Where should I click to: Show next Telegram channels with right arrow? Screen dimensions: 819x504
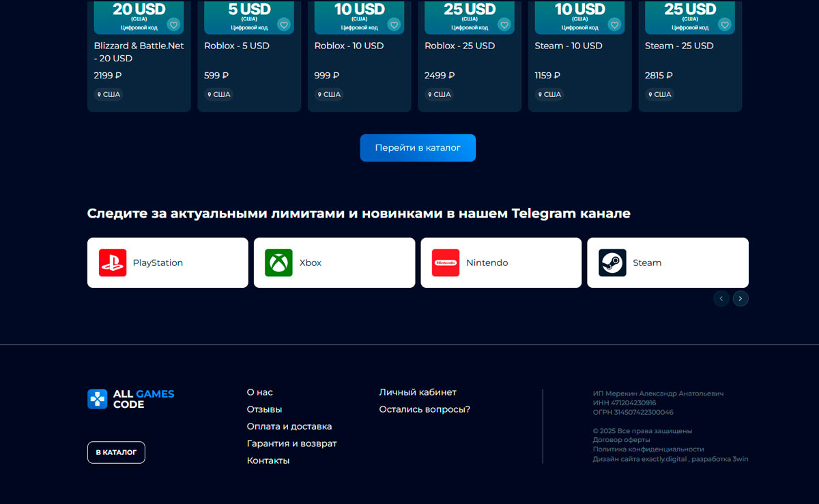[x=741, y=299]
